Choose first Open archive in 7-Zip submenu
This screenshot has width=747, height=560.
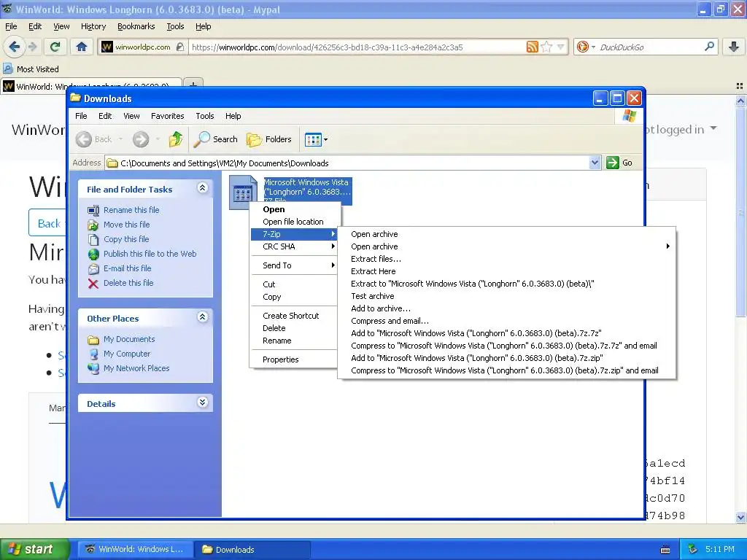click(506, 234)
